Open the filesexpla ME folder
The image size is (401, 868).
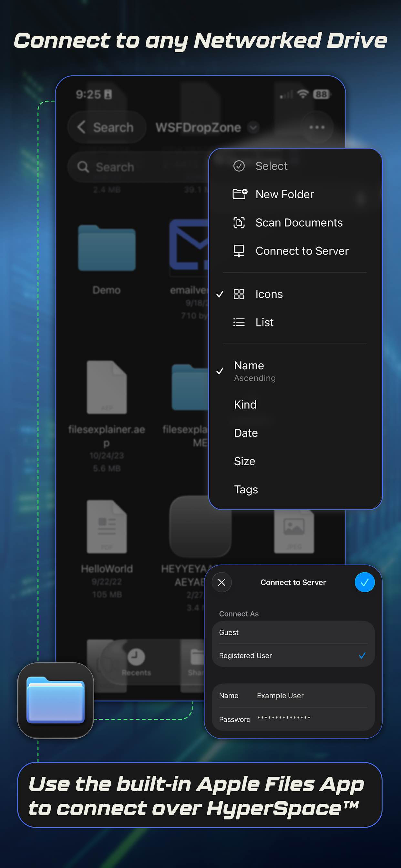click(190, 387)
